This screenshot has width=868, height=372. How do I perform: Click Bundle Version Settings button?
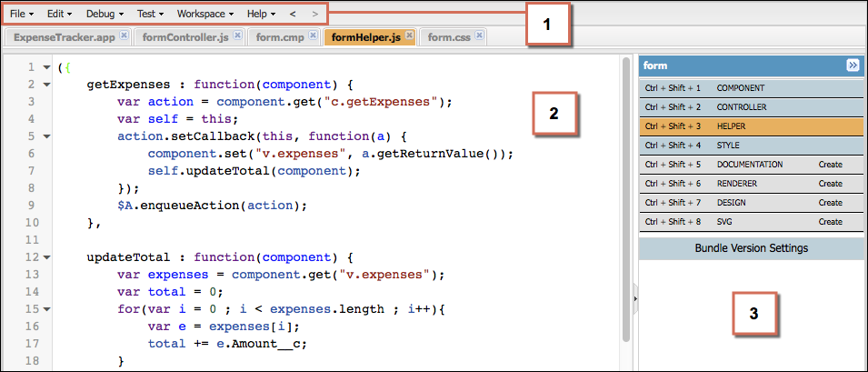[751, 247]
